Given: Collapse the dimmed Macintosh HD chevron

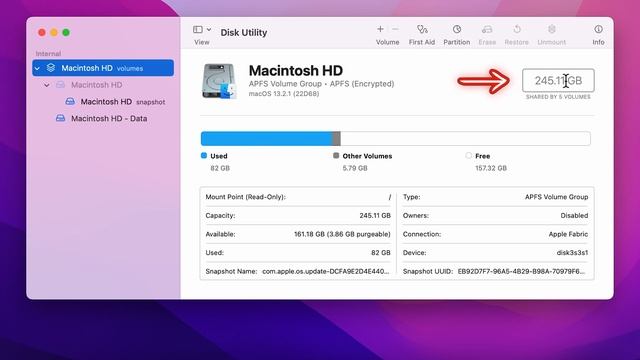Looking at the screenshot, I should click(x=47, y=85).
